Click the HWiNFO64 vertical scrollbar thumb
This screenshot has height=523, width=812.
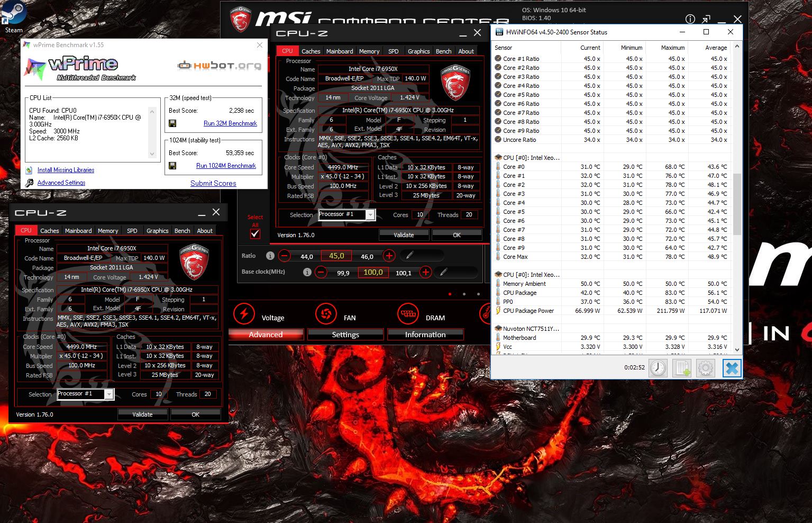click(737, 203)
